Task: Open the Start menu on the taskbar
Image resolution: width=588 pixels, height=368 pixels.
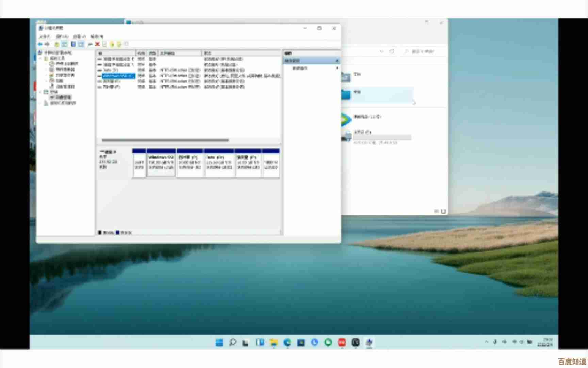Action: (219, 342)
